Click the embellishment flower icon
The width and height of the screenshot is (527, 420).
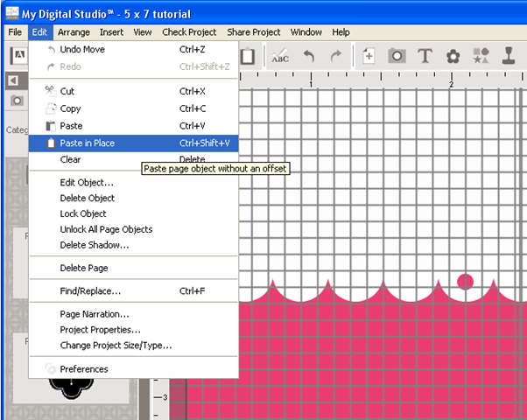point(453,56)
